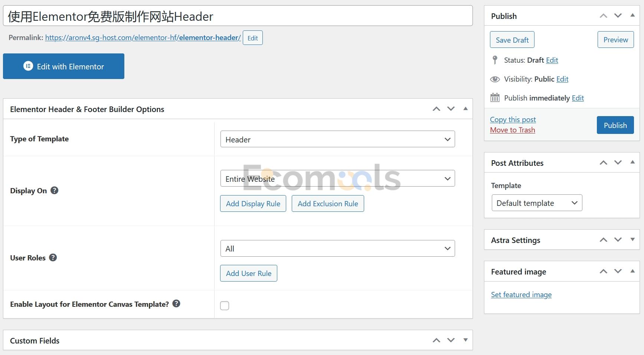Move Publish panel down
This screenshot has width=644, height=355.
[618, 16]
